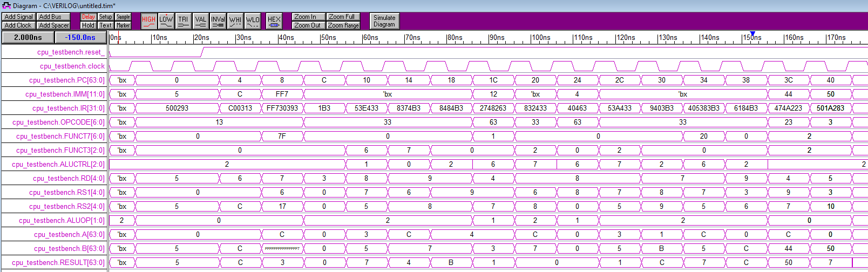Click the Zoom Full button
Screen dimensions: 868x272
click(x=343, y=17)
